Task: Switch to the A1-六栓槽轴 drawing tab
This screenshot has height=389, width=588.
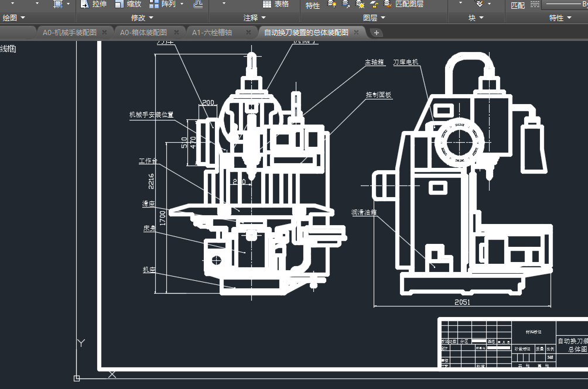Action: [212, 33]
